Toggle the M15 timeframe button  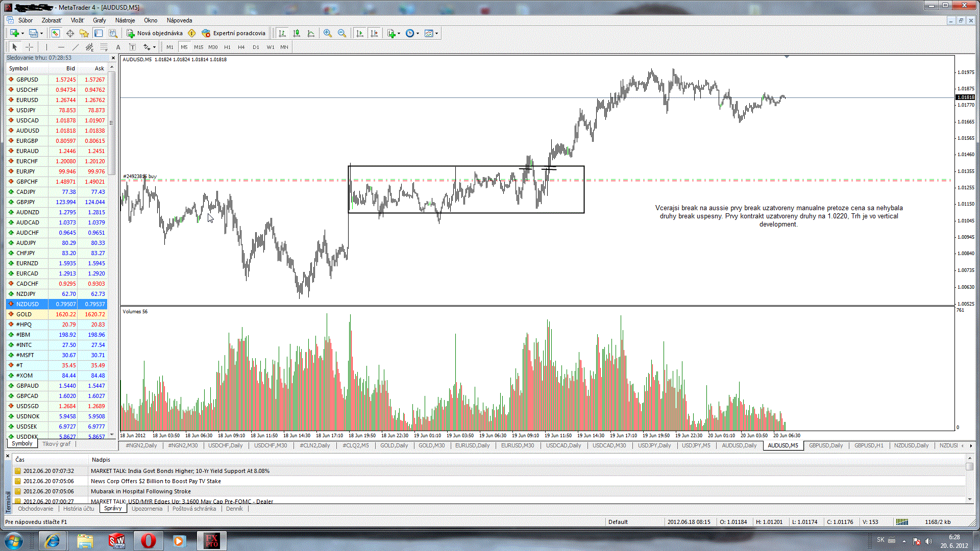pos(199,47)
